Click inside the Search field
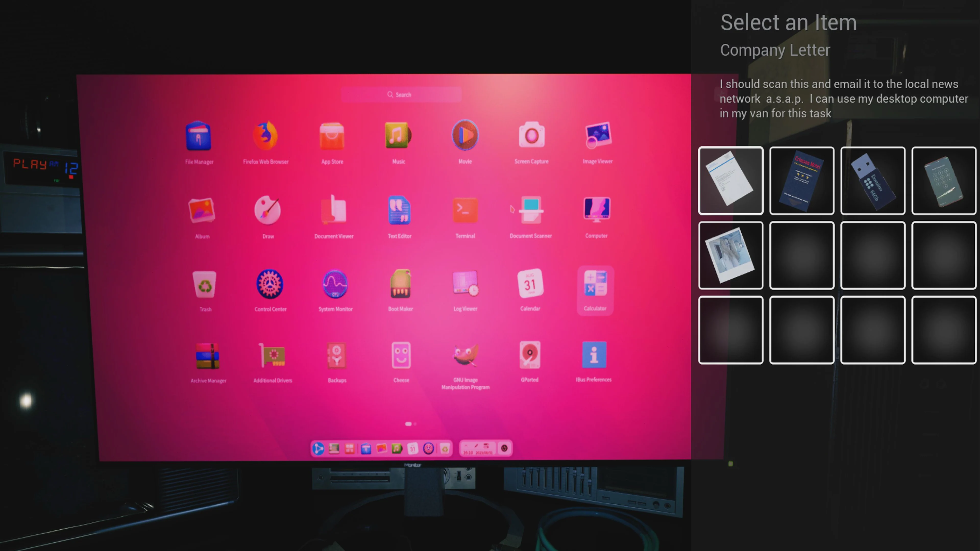Viewport: 980px width, 551px height. tap(401, 94)
